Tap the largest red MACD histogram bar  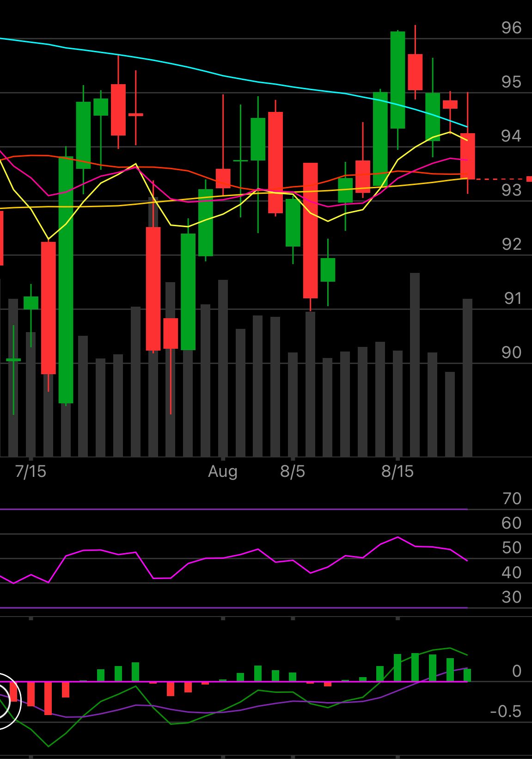[x=49, y=698]
